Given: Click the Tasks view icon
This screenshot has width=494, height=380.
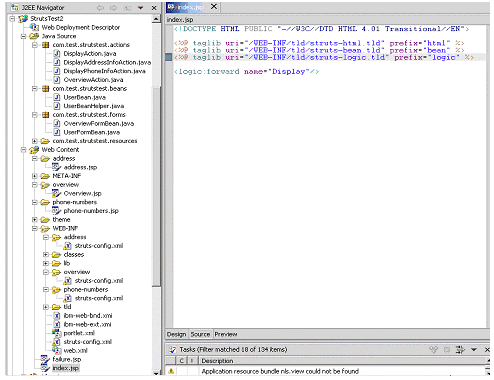Looking at the screenshot, I should pos(172,349).
